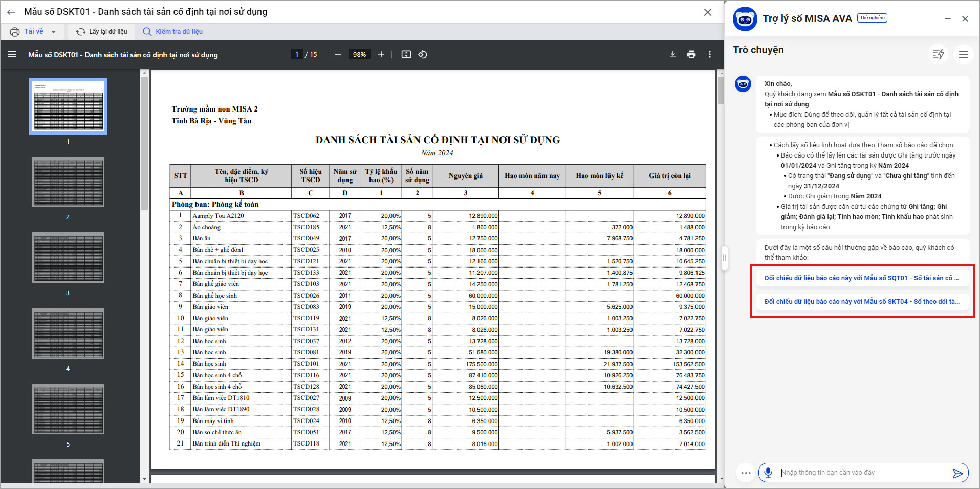Select page 3 thumbnail
Screen dimensions: 980x489
point(68,258)
